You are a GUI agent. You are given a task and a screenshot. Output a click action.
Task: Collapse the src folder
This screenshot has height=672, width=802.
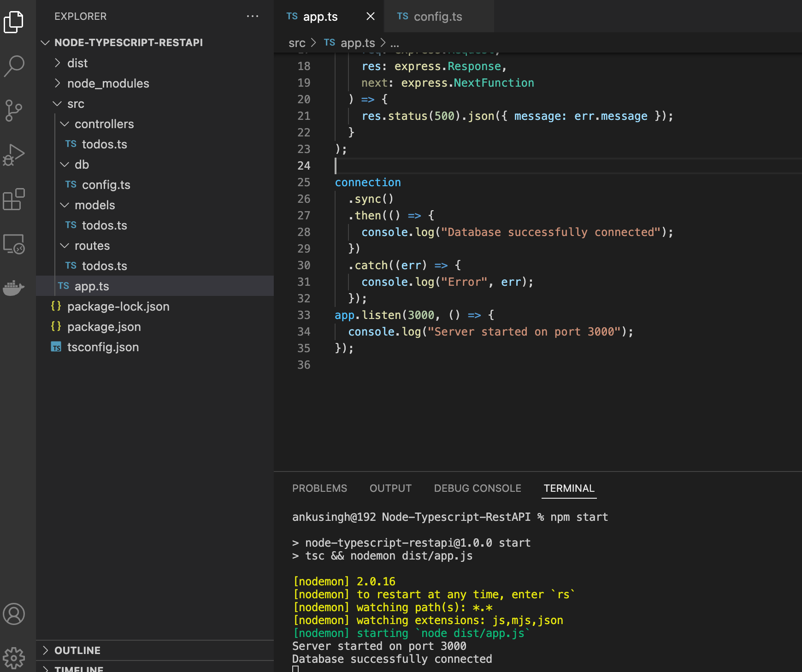tap(58, 103)
